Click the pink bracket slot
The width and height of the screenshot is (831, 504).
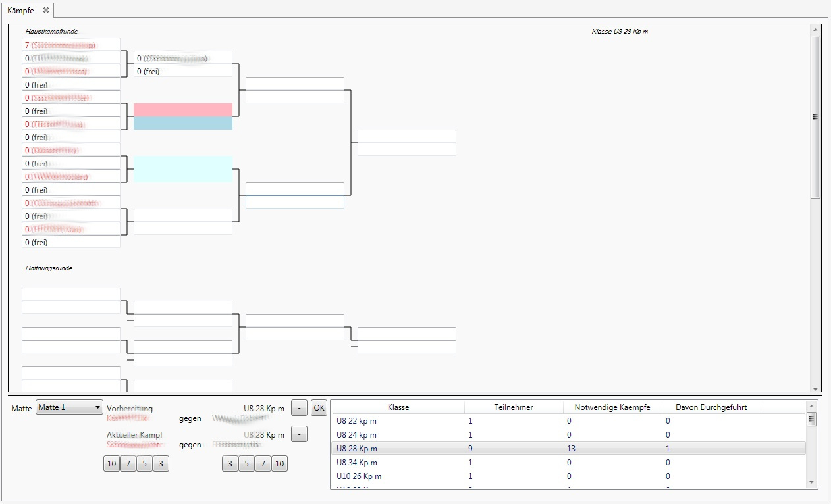(183, 110)
